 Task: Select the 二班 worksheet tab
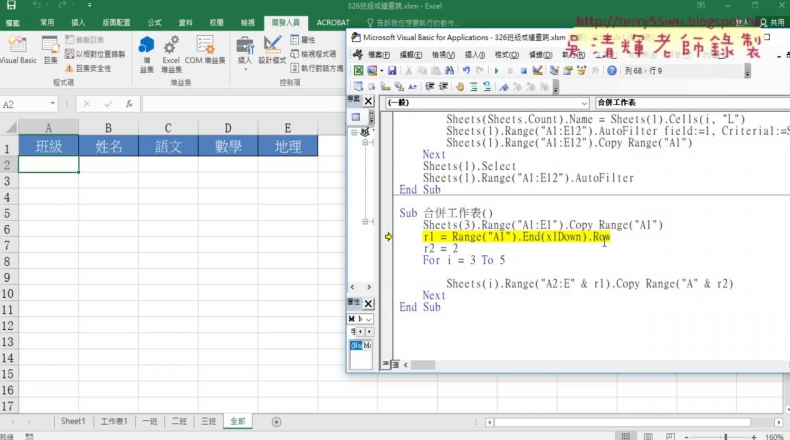pos(179,421)
